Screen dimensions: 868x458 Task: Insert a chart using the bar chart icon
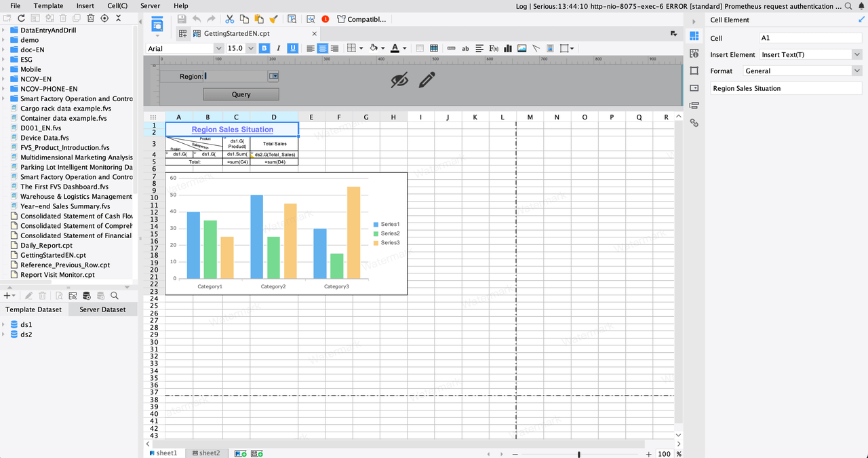(x=508, y=48)
